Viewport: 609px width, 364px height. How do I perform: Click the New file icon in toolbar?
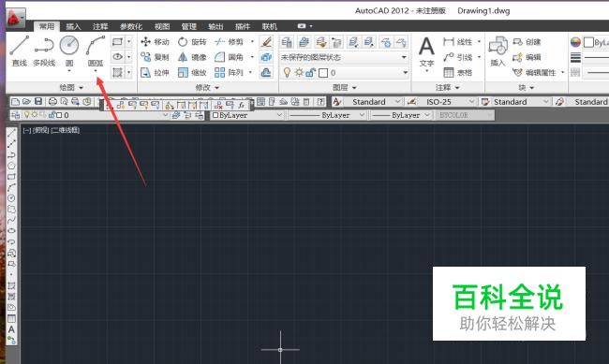(x=15, y=102)
